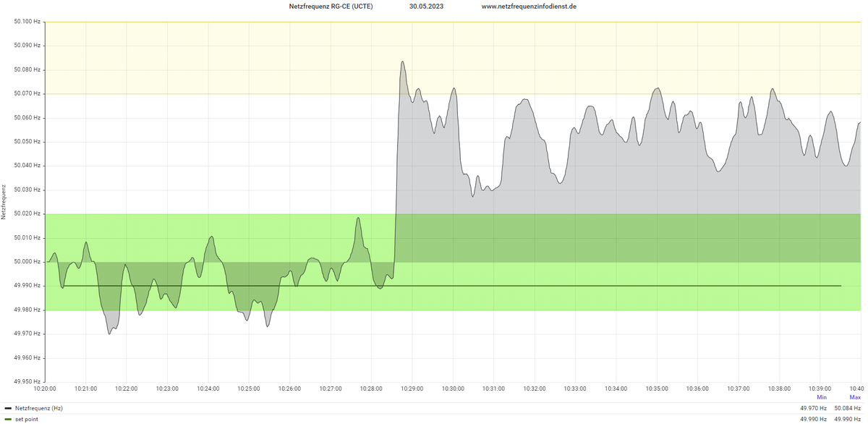Sort the legend by the Max column header

[x=855, y=398]
